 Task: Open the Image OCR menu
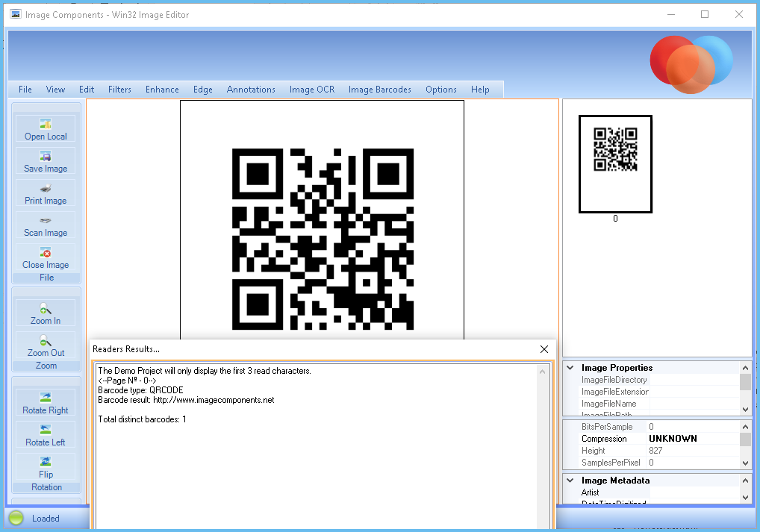click(311, 90)
